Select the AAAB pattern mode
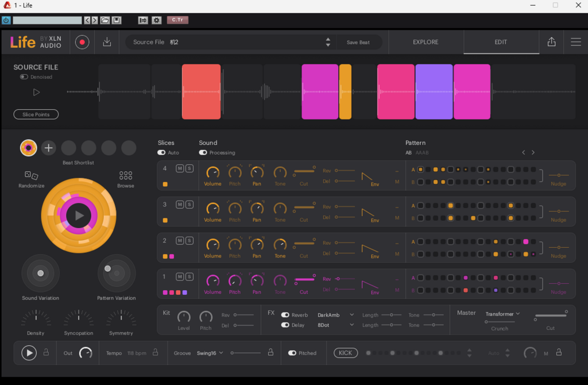This screenshot has width=588, height=385. click(422, 153)
